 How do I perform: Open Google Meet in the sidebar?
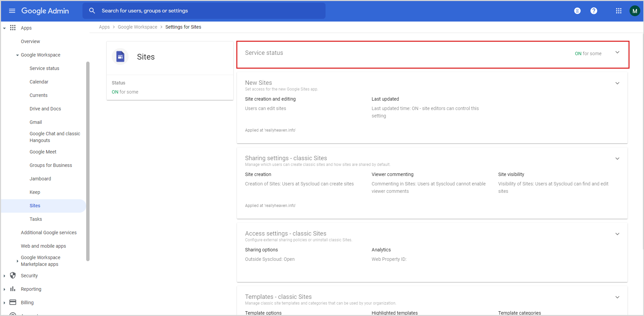(x=43, y=152)
